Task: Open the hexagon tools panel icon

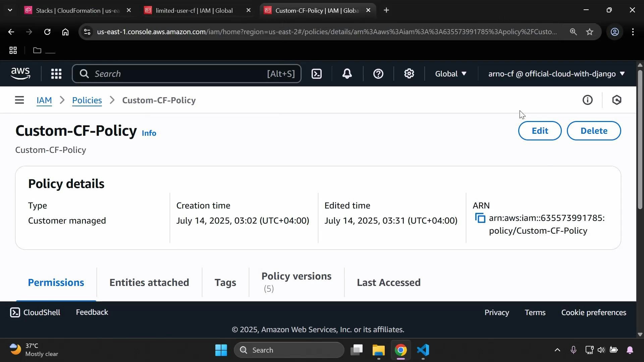Action: coord(617,100)
